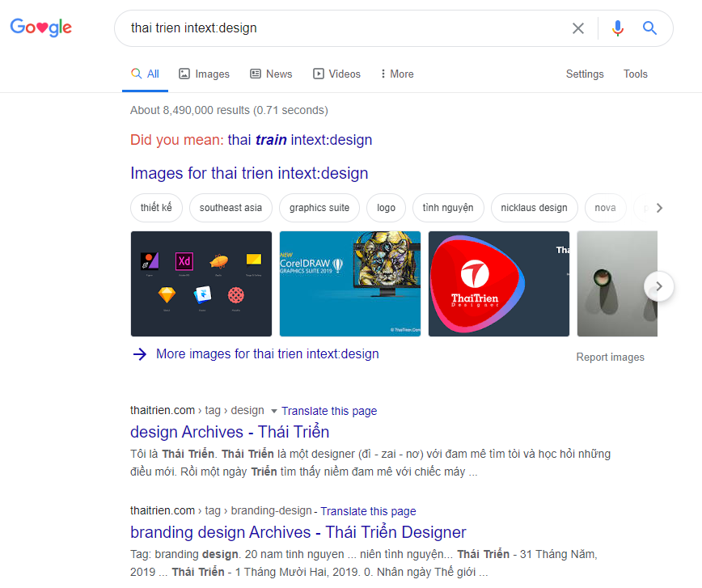Screen dimensions: 702x588
Task: Expand search Tools options
Action: pyautogui.click(x=636, y=74)
